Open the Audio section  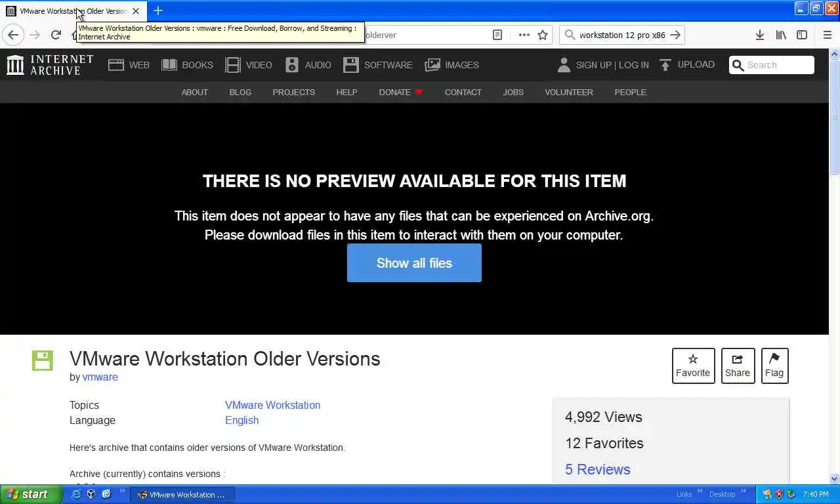(x=308, y=65)
